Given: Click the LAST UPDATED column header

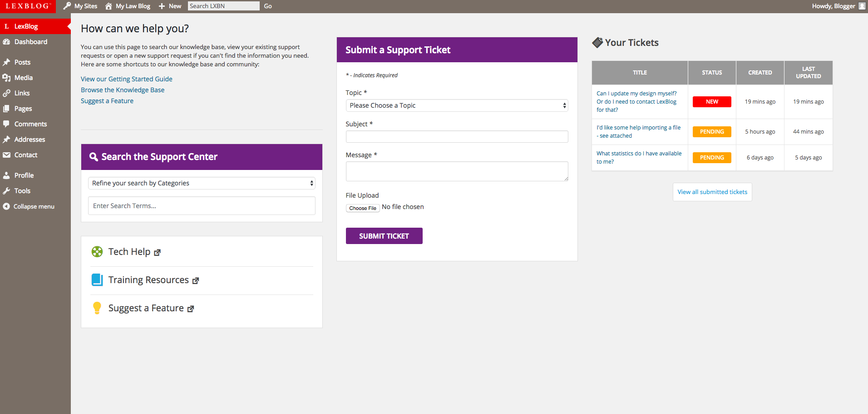Looking at the screenshot, I should (x=808, y=73).
